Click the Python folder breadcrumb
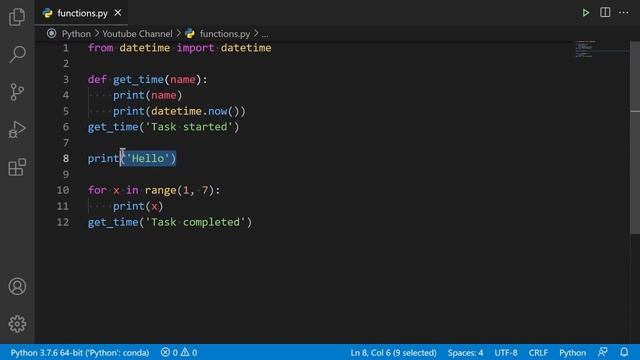Viewport: 640px width, 360px height. click(76, 34)
